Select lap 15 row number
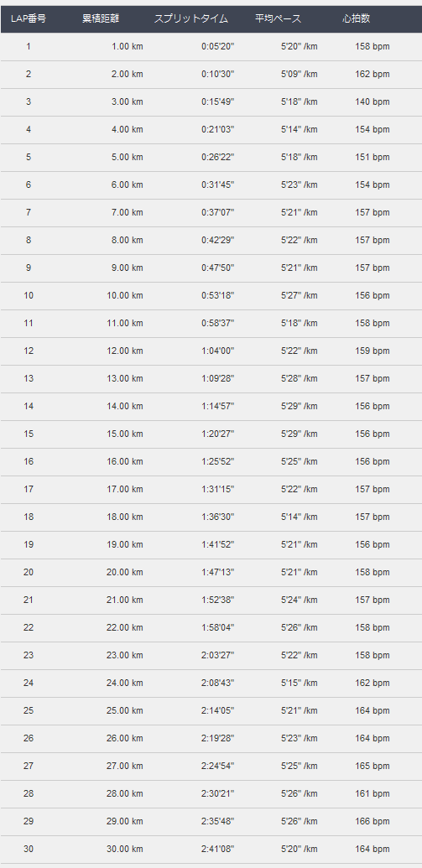 point(29,434)
